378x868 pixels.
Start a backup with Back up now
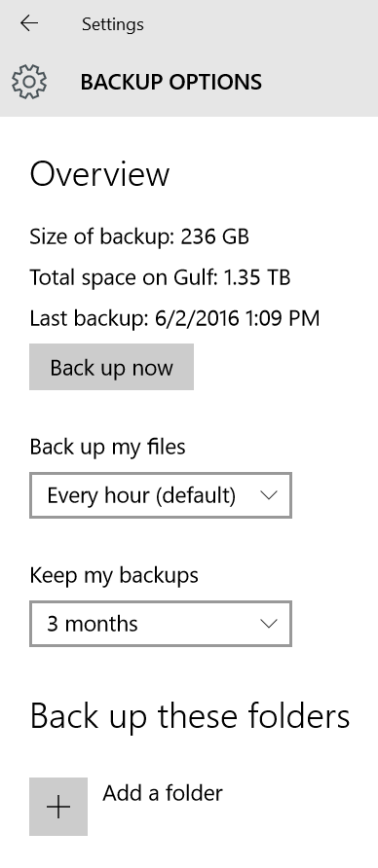111,367
